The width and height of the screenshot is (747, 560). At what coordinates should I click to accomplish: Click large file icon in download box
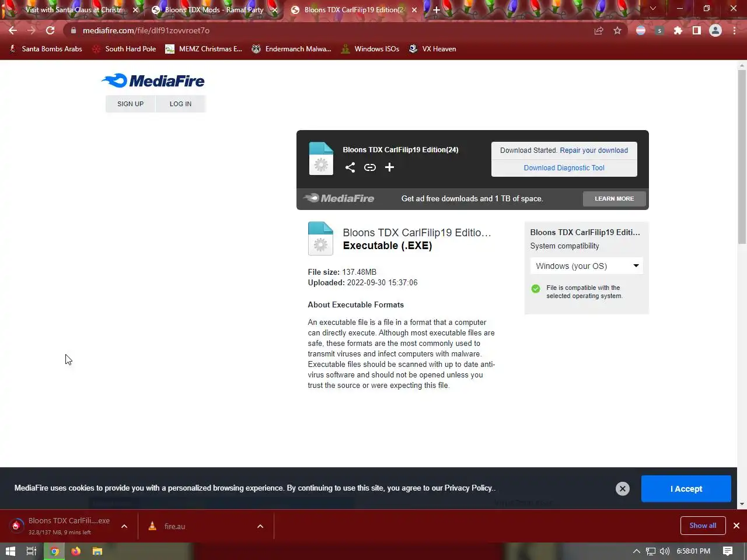click(321, 159)
